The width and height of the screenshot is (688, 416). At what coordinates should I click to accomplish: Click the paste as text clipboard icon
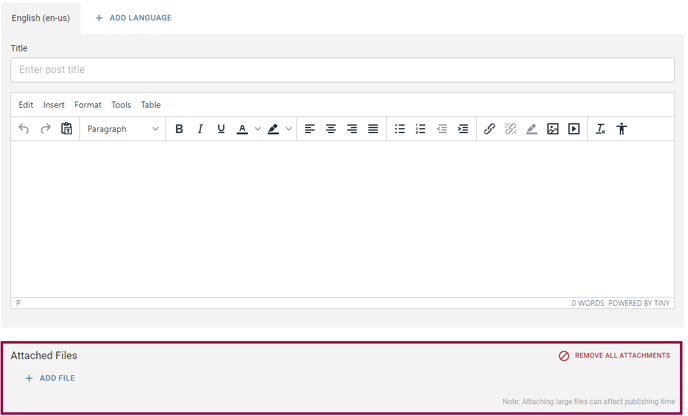(x=66, y=129)
